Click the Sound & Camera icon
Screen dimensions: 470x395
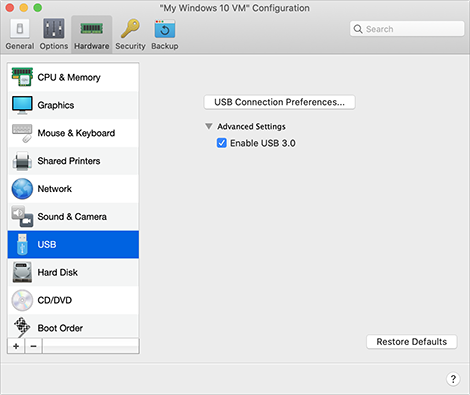point(22,217)
